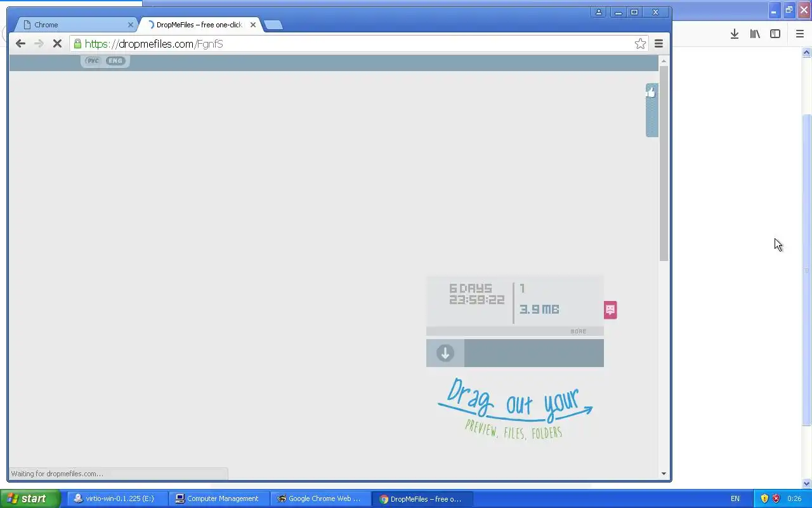Click the background window's vertical scrollbar
The height and width of the screenshot is (508, 812).
pyautogui.click(x=807, y=270)
